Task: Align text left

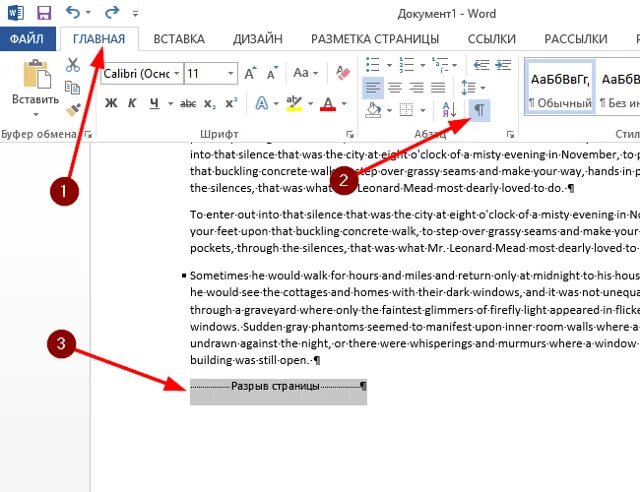Action: (x=373, y=87)
